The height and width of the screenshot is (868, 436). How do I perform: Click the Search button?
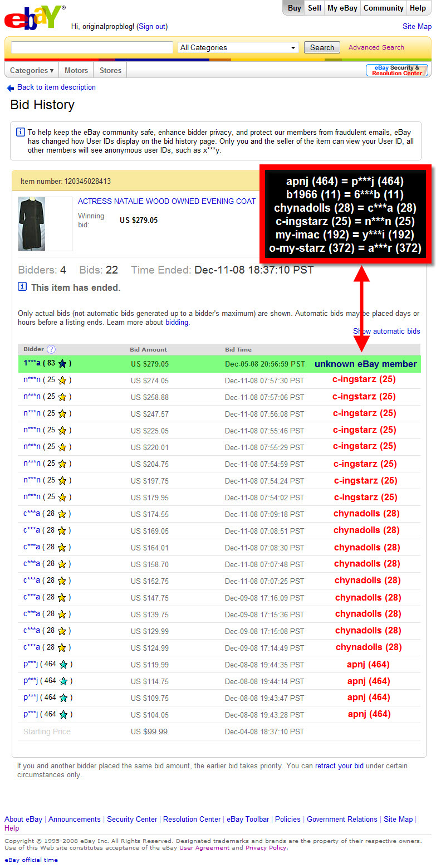tap(322, 48)
